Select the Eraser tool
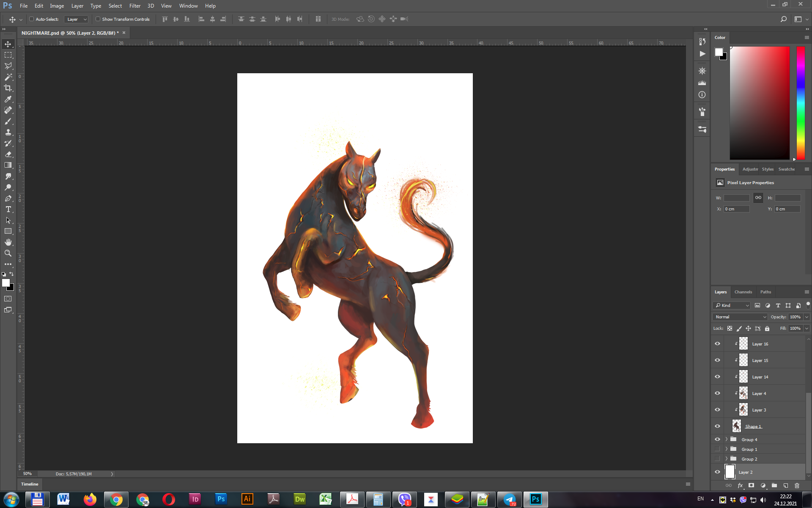 click(8, 154)
